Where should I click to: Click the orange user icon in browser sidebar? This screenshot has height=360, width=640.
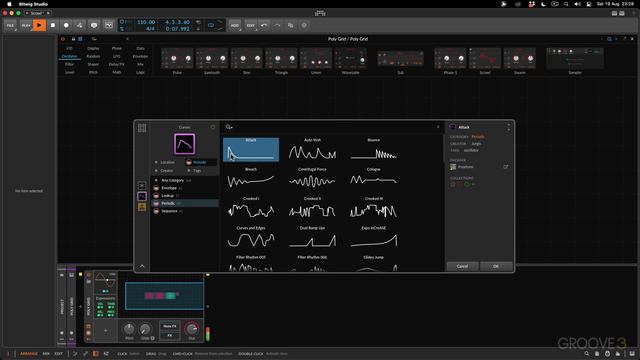click(x=142, y=207)
